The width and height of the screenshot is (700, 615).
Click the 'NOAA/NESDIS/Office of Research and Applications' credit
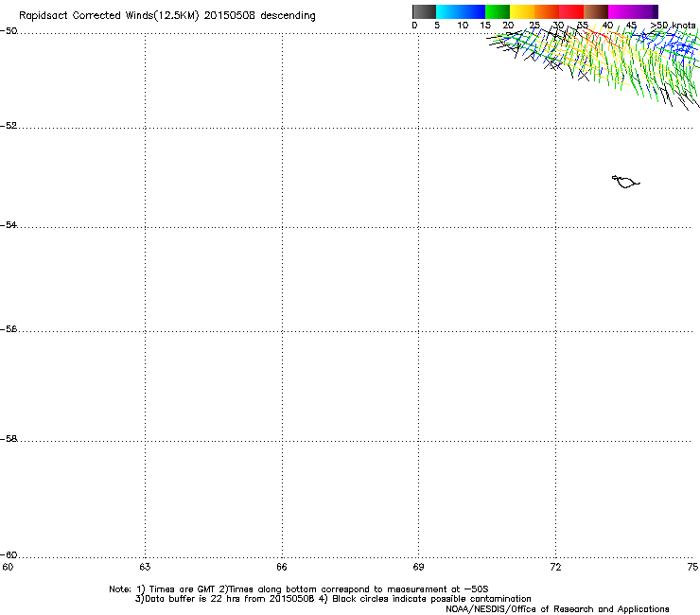557,609
